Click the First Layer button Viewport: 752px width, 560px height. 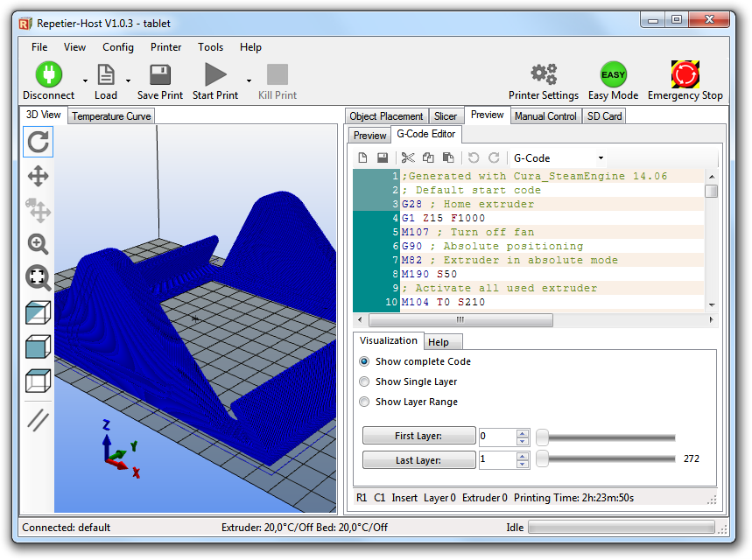tap(418, 436)
